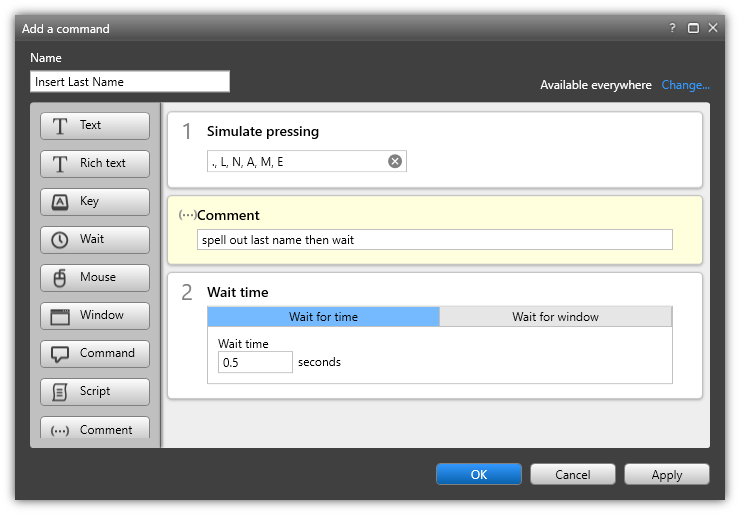Viewport: 740px width, 515px height.
Task: Add a Window step
Action: point(95,315)
